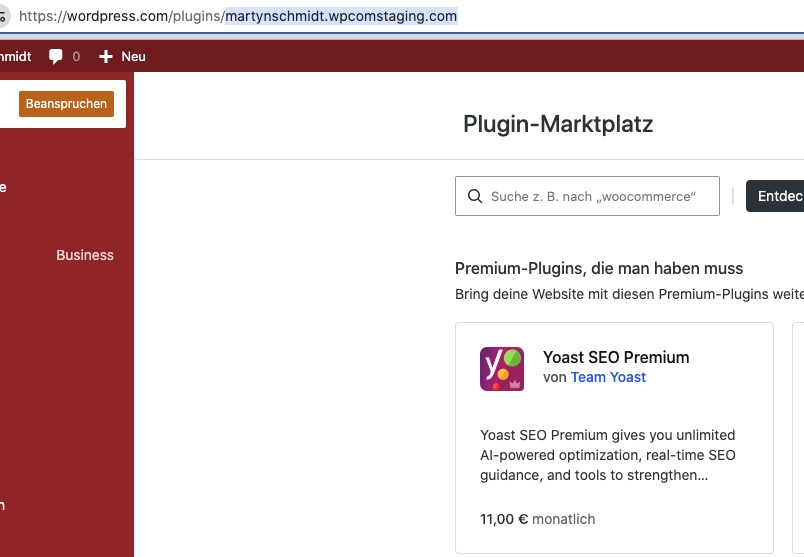Open the Team Yoast author link
The height and width of the screenshot is (557, 804).
(x=608, y=377)
